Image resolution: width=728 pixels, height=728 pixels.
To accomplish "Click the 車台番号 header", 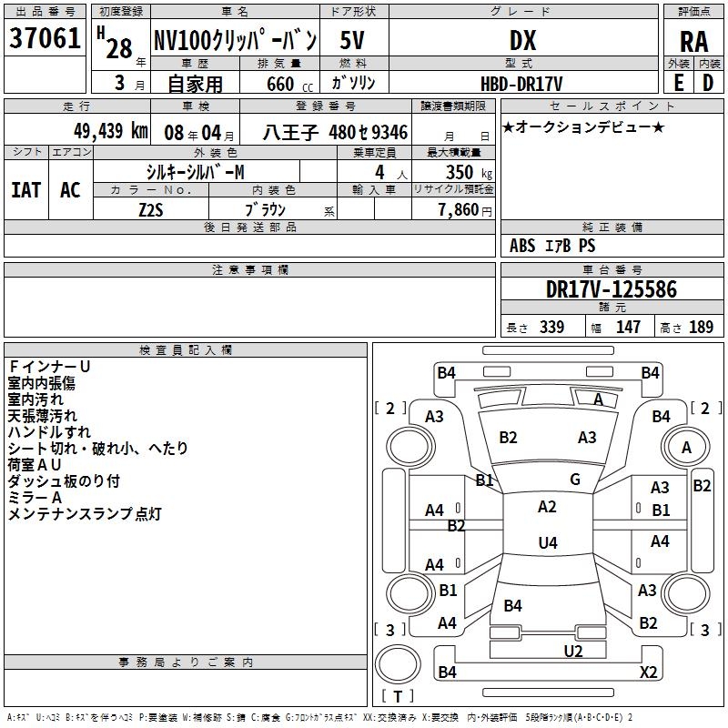I will click(612, 269).
